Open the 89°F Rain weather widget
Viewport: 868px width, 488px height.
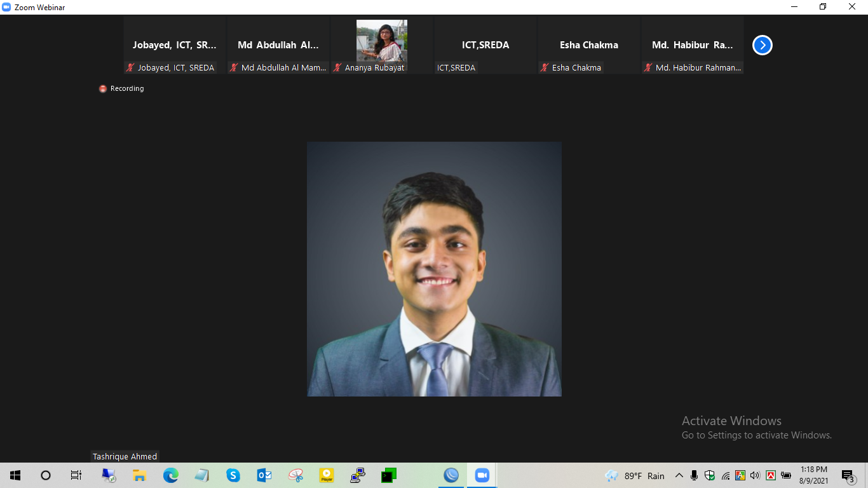pyautogui.click(x=635, y=475)
